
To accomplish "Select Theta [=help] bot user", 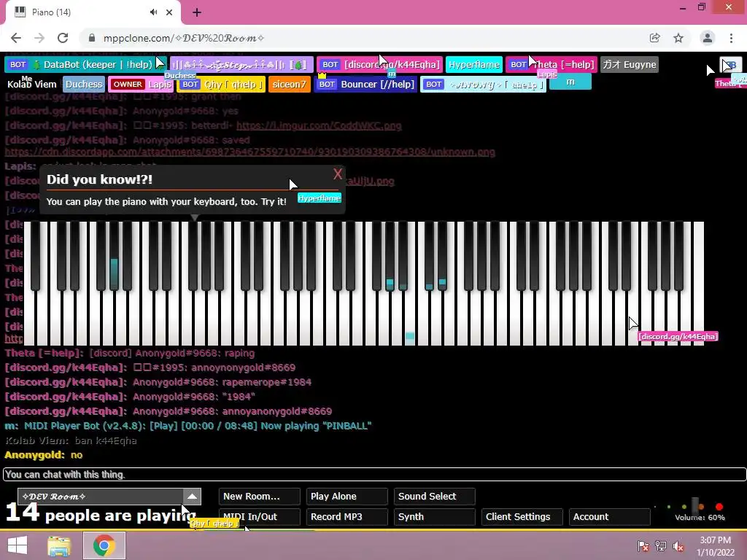I will click(x=551, y=64).
